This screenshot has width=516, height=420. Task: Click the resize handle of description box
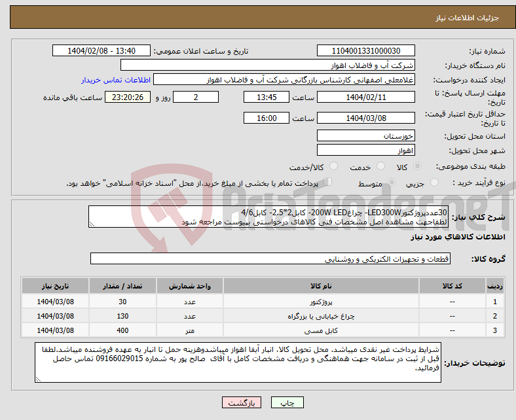(x=92, y=224)
